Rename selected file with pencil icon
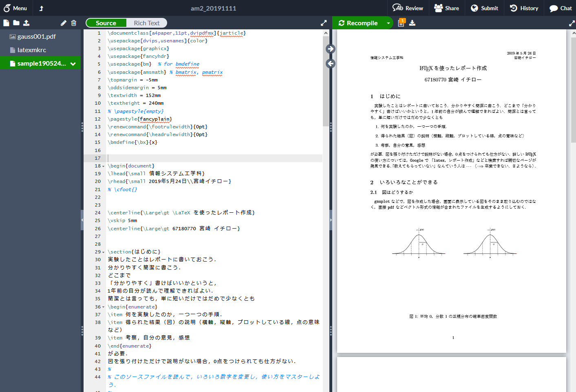Viewport: 576px width, 392px height. [x=64, y=23]
